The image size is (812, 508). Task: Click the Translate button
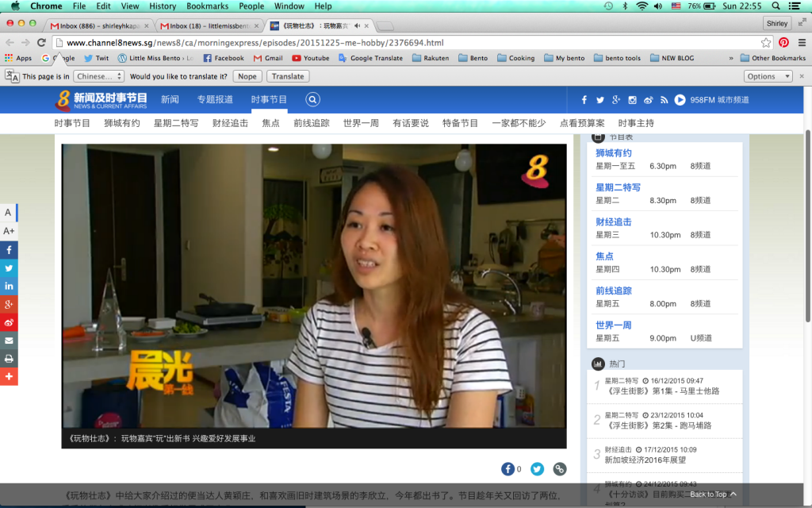(288, 76)
